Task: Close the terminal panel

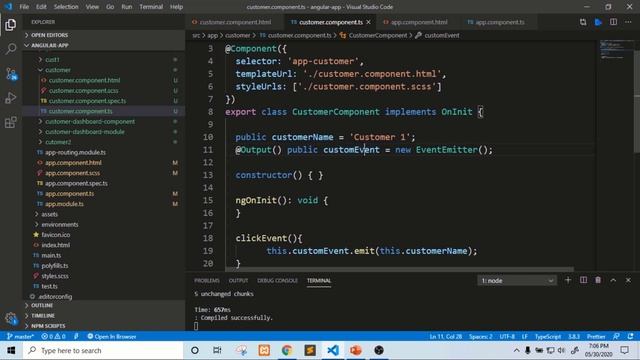Action: pyautogui.click(x=628, y=280)
